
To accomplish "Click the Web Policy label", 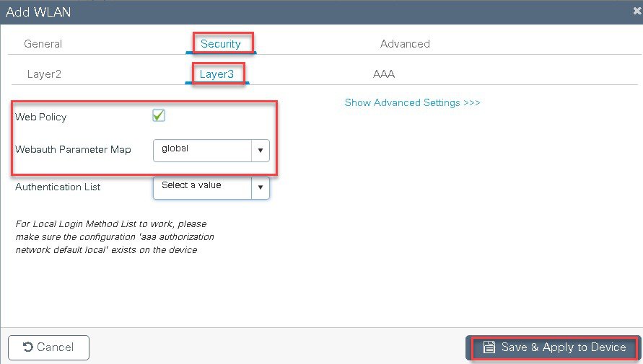I will click(40, 117).
